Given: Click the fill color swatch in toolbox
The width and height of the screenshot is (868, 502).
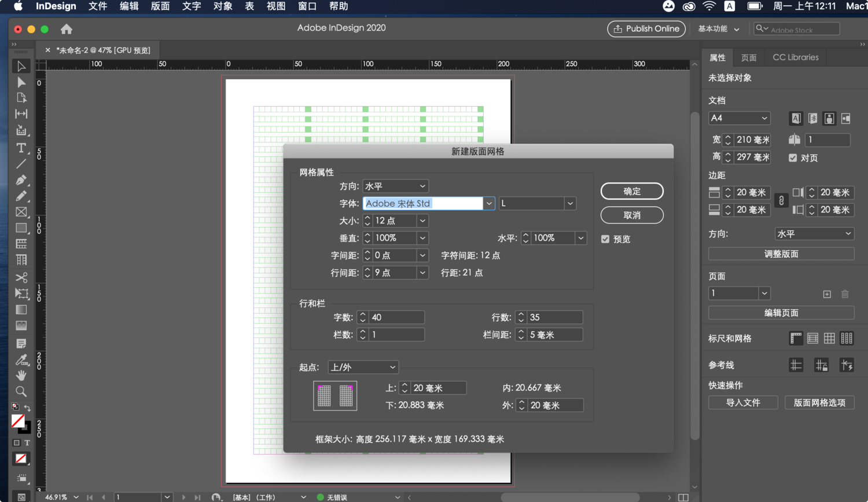Looking at the screenshot, I should (18, 421).
